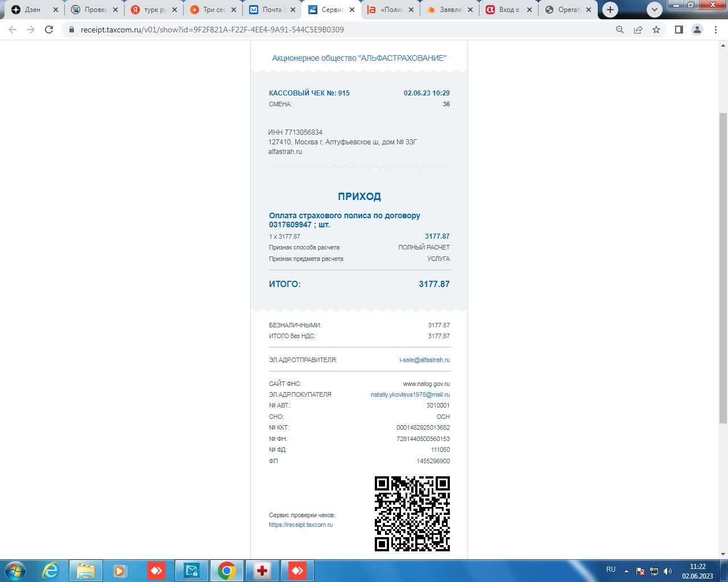
Task: Open the network icon in the tray
Action: click(x=654, y=571)
